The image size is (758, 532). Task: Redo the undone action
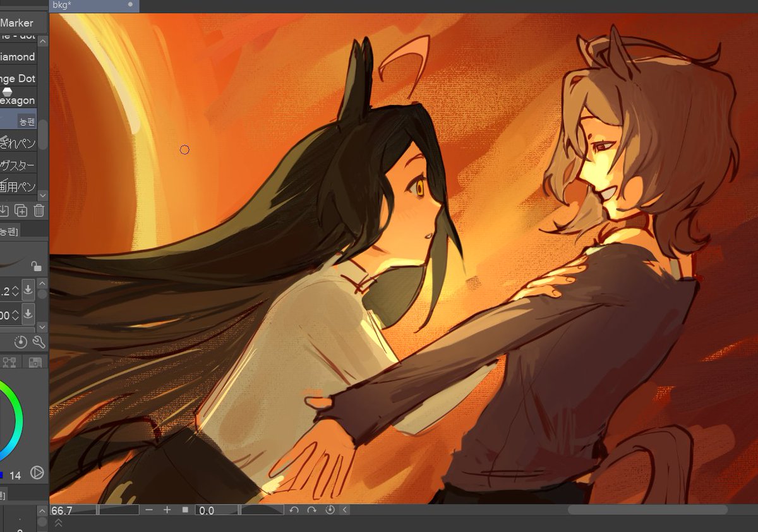(x=313, y=510)
